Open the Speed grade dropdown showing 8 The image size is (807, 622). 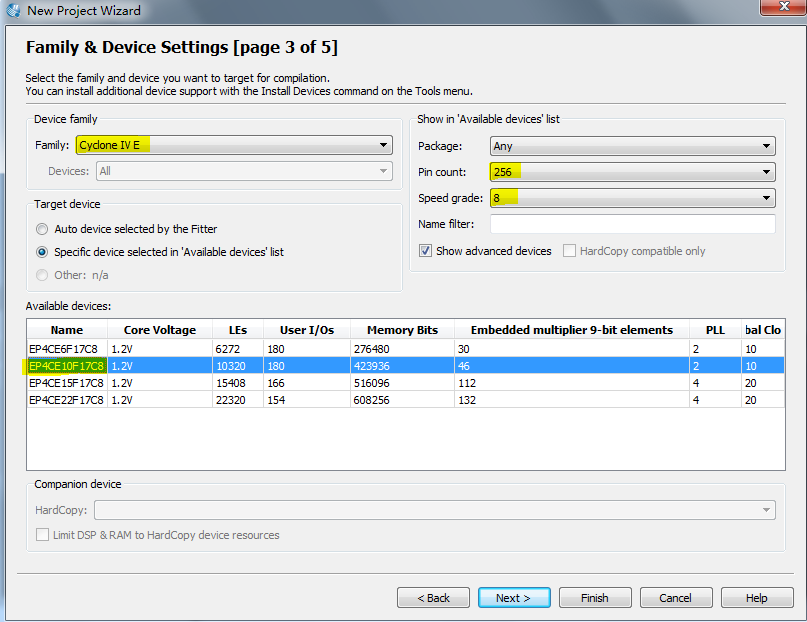pyautogui.click(x=633, y=198)
